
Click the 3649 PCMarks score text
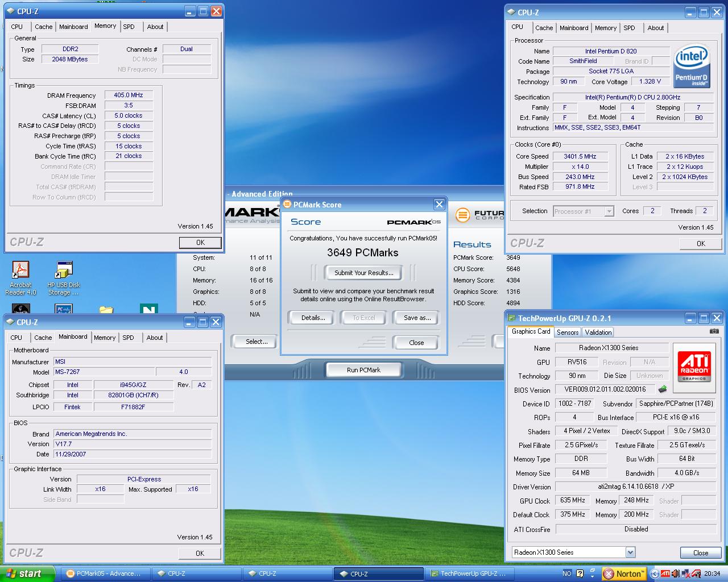tap(363, 252)
